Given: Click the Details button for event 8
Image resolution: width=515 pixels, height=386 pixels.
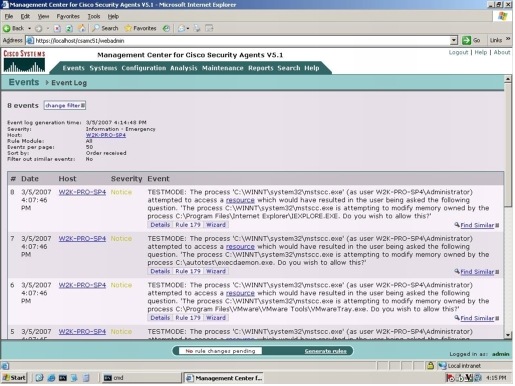Looking at the screenshot, I should 160,225.
